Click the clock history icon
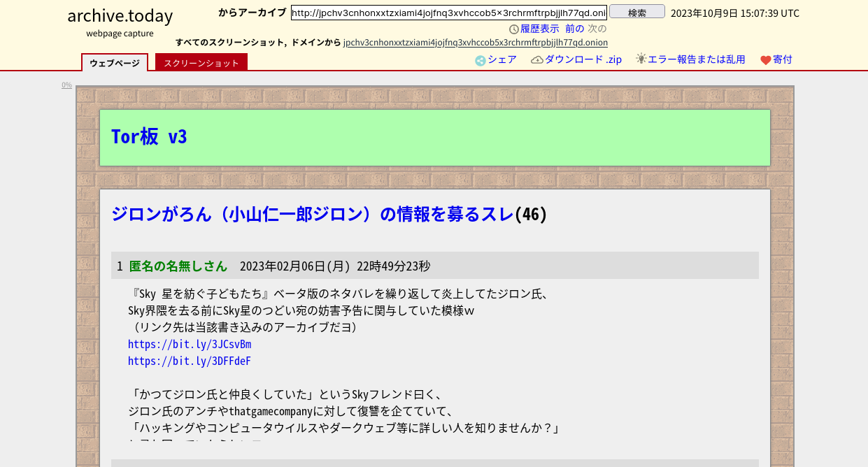This screenshot has width=868, height=467. coord(514,29)
